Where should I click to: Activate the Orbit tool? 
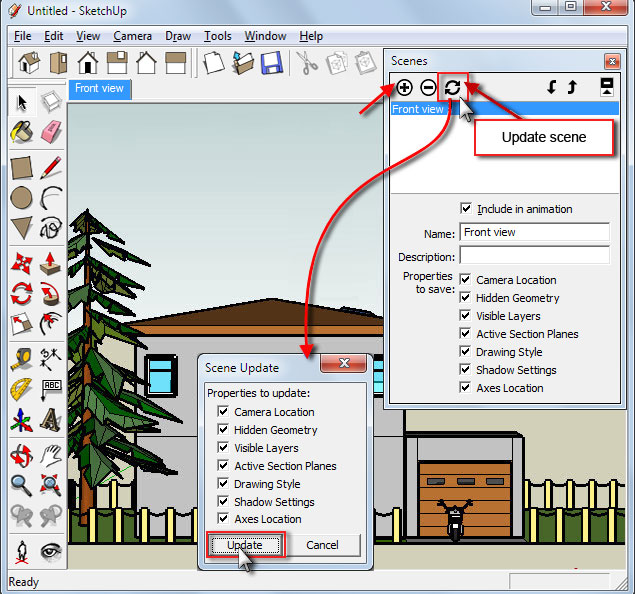click(22, 455)
